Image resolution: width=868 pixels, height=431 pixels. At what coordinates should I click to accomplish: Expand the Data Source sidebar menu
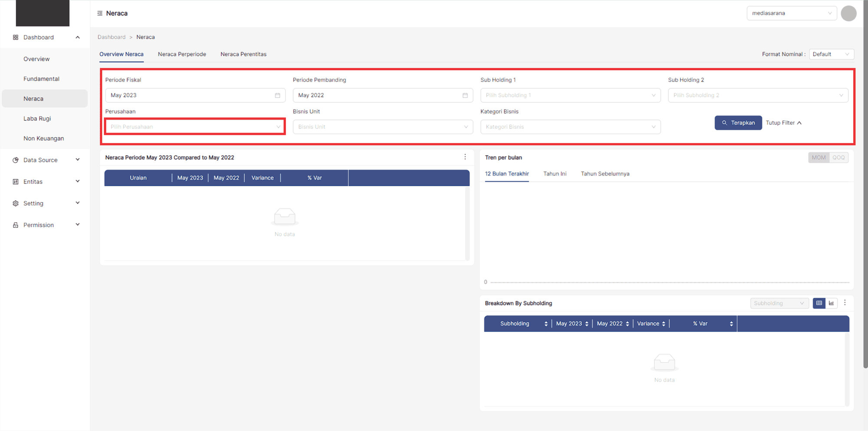pos(46,160)
